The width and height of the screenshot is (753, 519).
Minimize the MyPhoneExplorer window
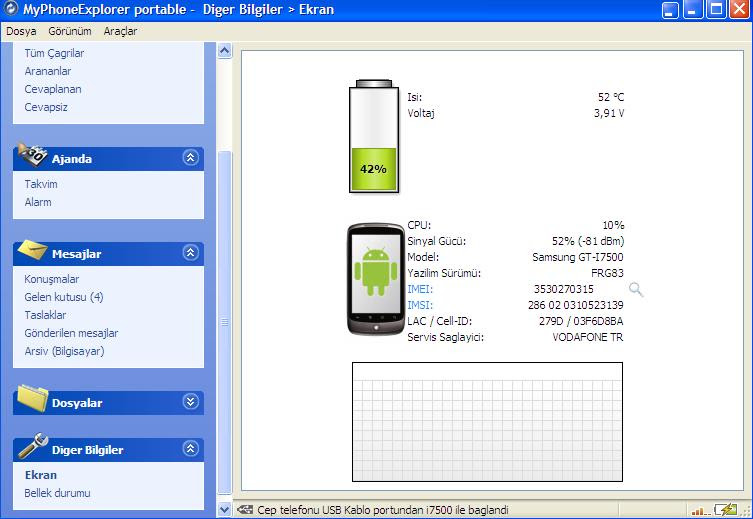click(692, 10)
